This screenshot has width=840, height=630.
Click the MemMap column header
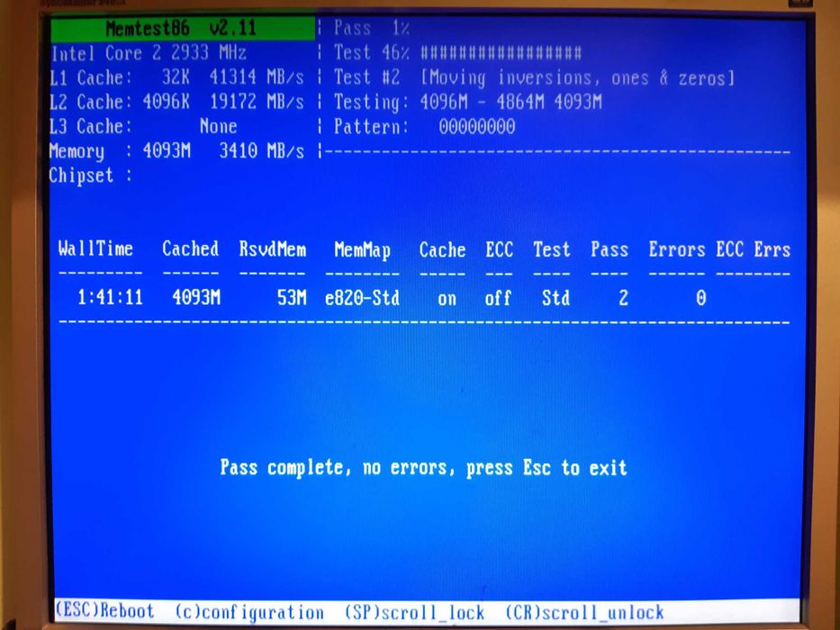coord(362,250)
